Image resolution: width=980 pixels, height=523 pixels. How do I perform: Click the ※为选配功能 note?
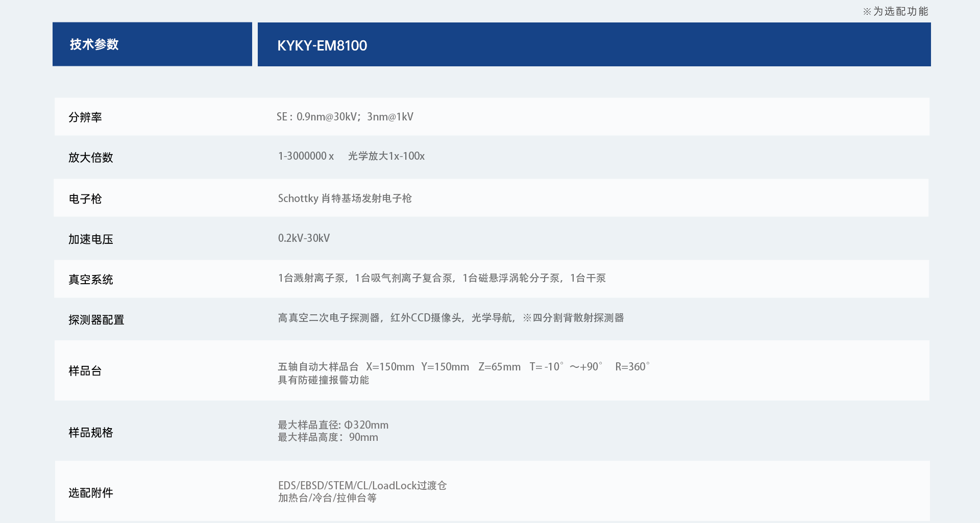point(895,11)
